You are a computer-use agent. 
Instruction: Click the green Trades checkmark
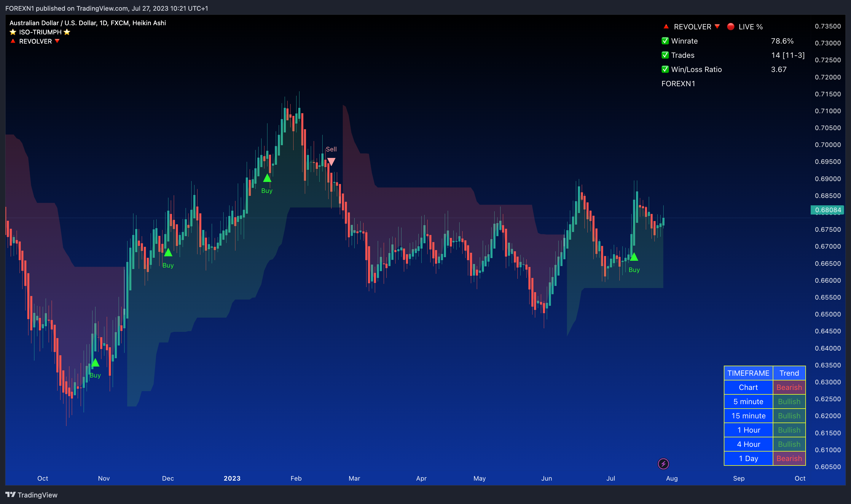coord(665,55)
